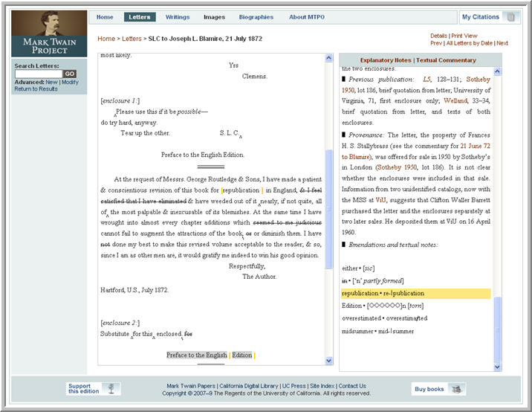Click highlighted republication note row
The width and height of the screenshot is (532, 412).
coord(416,294)
